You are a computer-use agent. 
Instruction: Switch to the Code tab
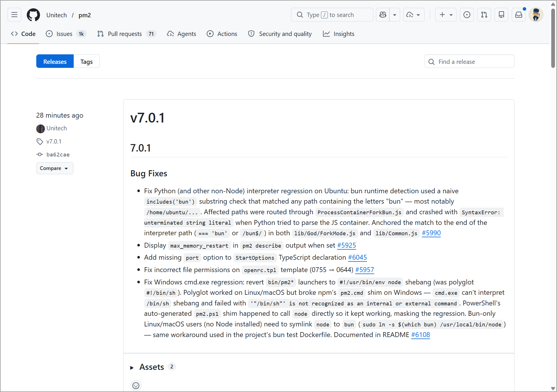pyautogui.click(x=23, y=34)
